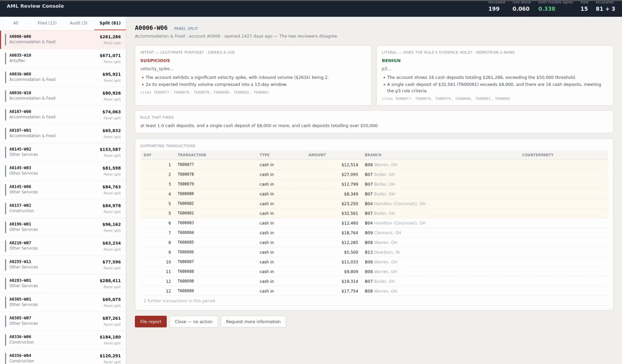Click the File report button
The image size is (622, 364).
tap(151, 322)
